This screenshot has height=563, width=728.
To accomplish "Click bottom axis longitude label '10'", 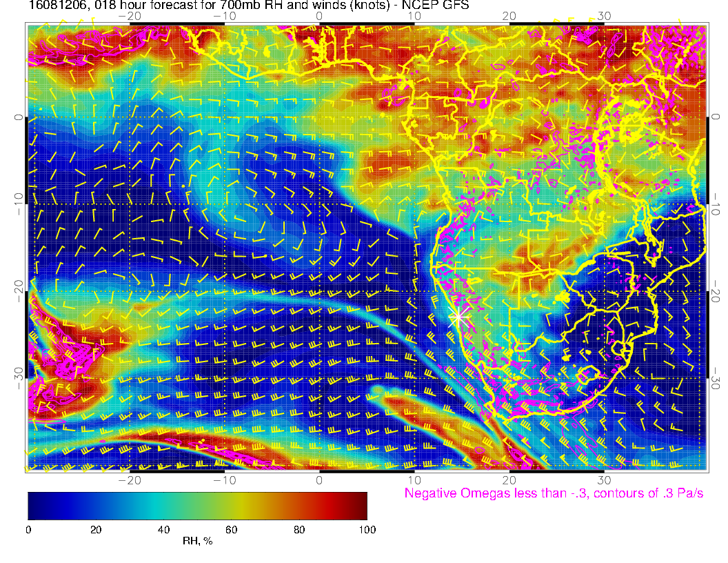I will (414, 480).
